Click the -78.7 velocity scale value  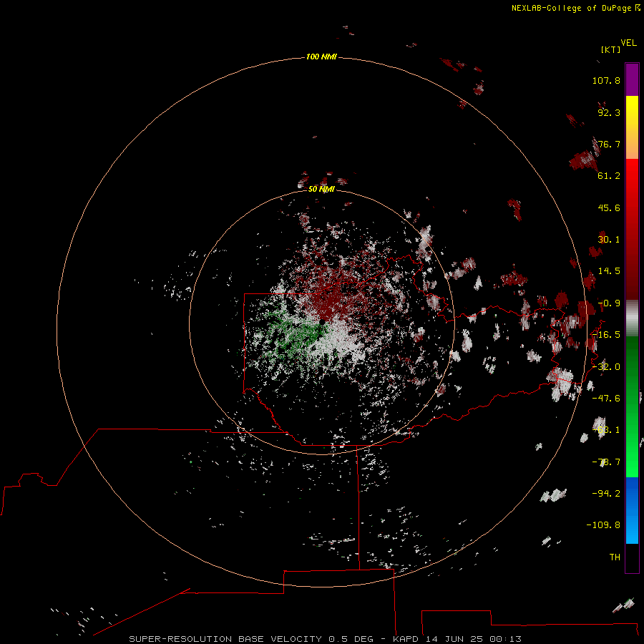tap(606, 462)
